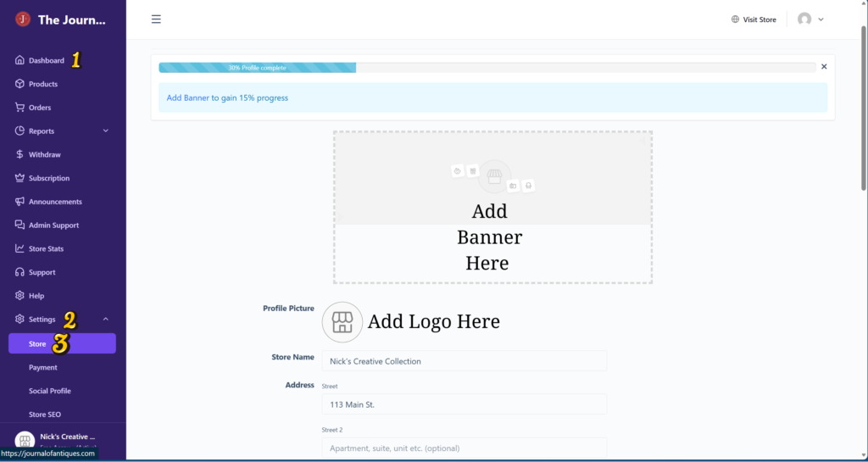Click the Announcements megaphone icon
Viewport: 868px width, 462px height.
(19, 202)
